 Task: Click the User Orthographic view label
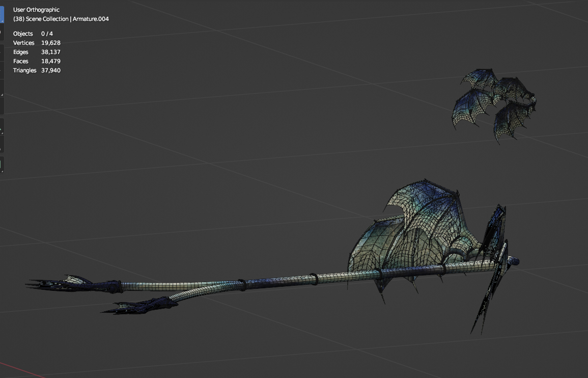coord(36,10)
